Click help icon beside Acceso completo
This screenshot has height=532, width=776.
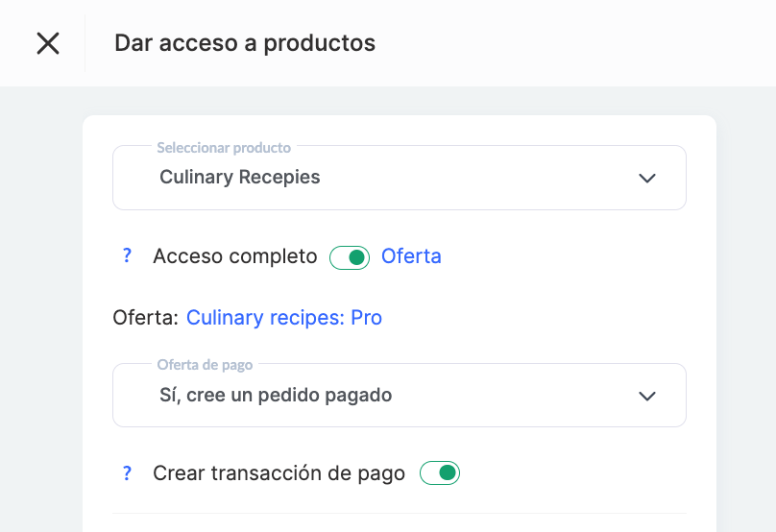pos(126,256)
